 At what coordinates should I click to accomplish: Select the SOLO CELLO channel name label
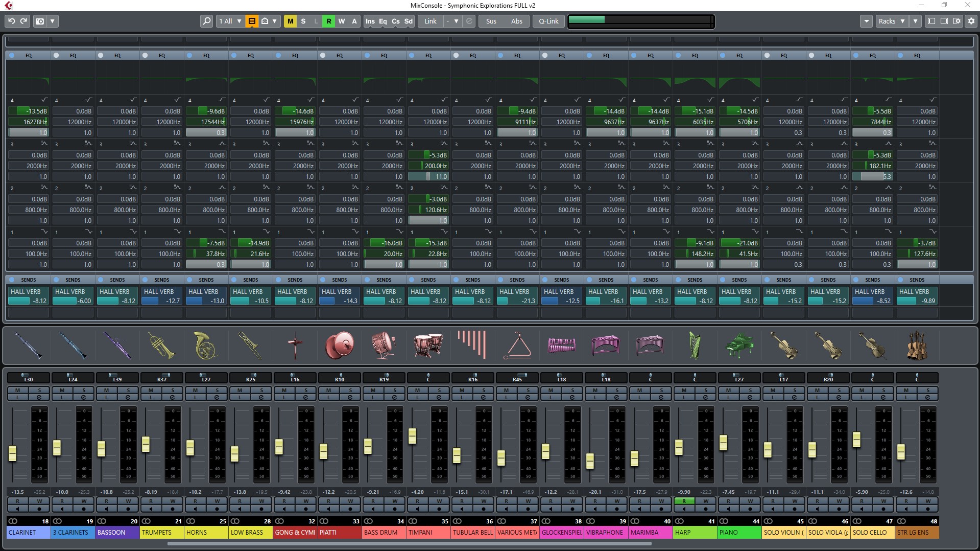[x=872, y=532]
